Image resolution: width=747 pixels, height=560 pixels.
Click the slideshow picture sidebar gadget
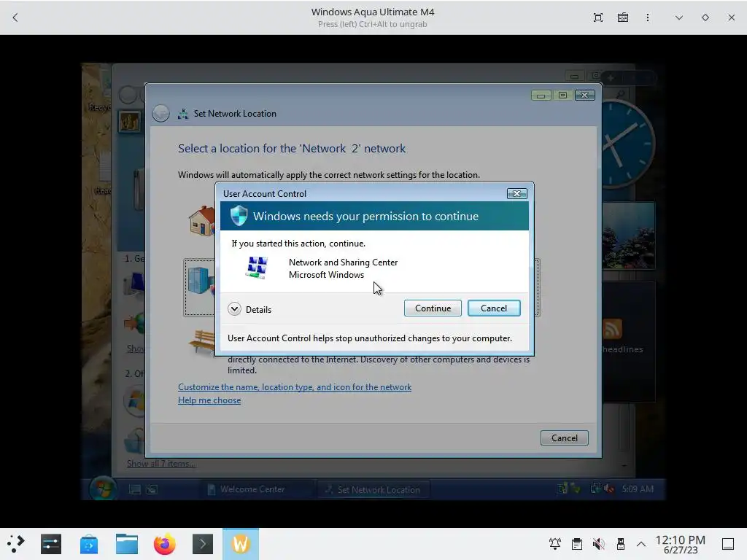(x=629, y=236)
